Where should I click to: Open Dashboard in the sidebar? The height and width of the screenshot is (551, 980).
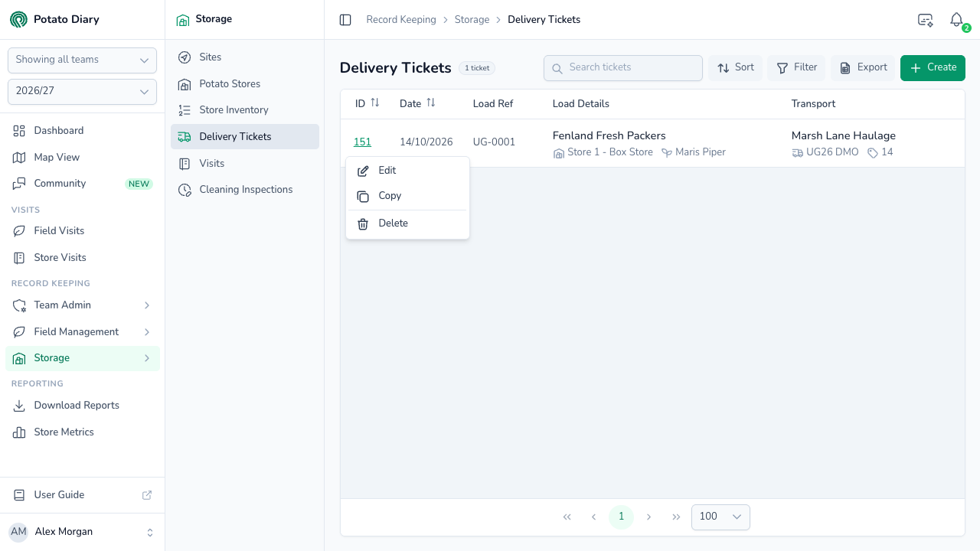[83, 131]
